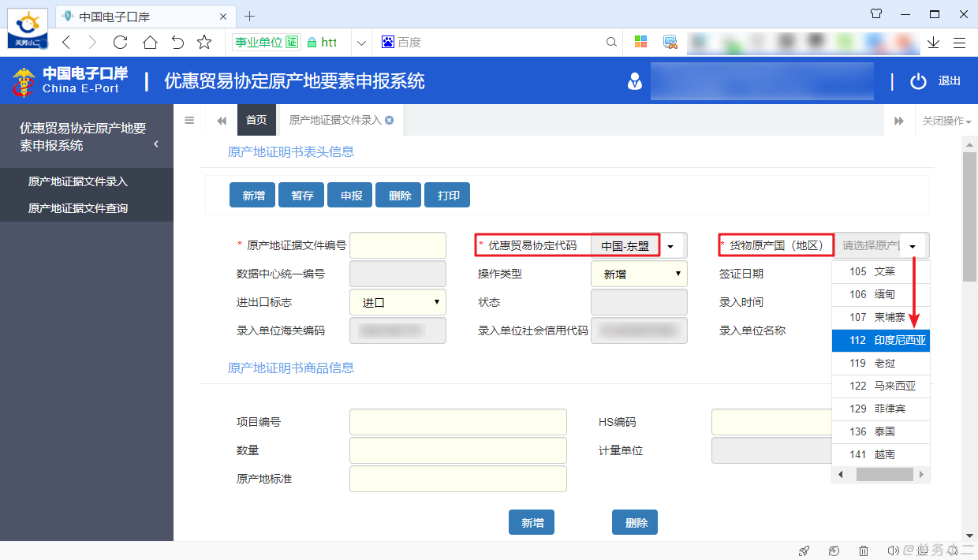Click the top toolbar 删除 button
978x560 pixels.
[400, 196]
